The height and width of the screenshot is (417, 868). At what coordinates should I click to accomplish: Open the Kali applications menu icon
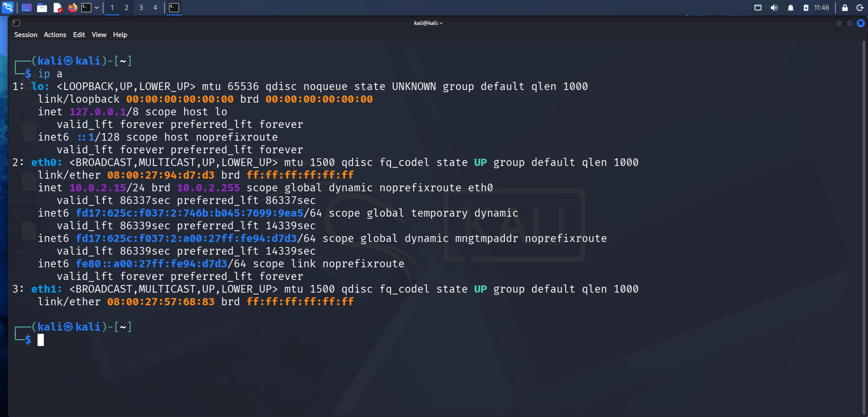pos(8,7)
